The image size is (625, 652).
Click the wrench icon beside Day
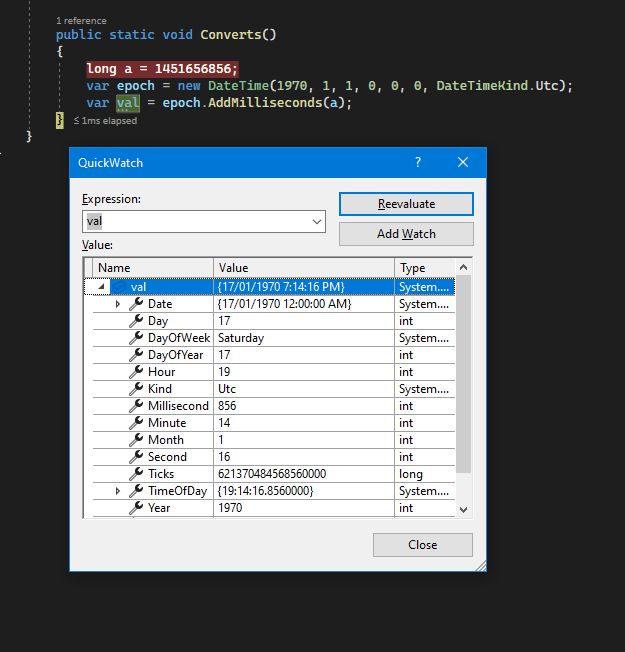tap(136, 321)
